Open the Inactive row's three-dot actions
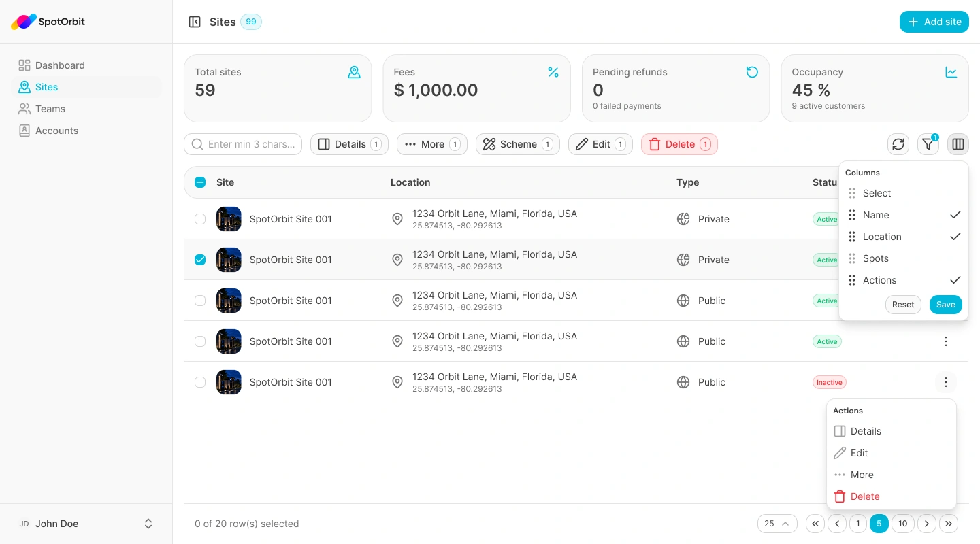 [x=946, y=382]
